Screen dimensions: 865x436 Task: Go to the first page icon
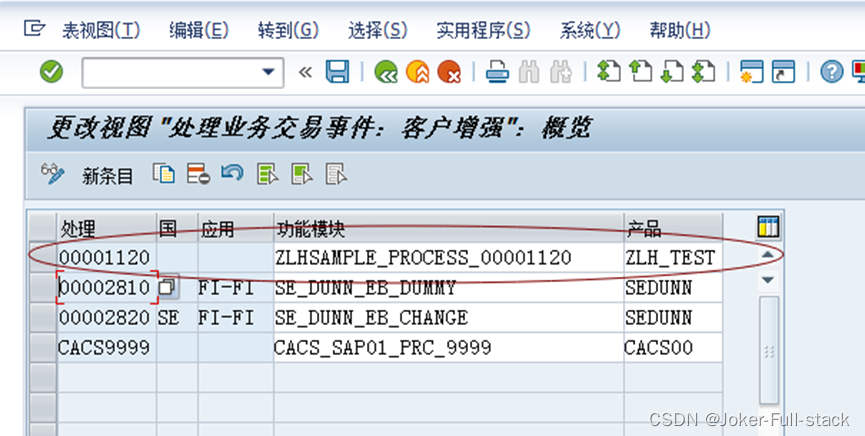click(609, 72)
